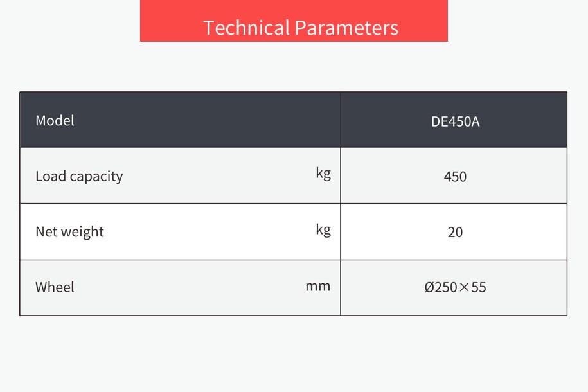Image resolution: width=588 pixels, height=392 pixels.
Task: Click the Net weight row label
Action: click(x=69, y=231)
